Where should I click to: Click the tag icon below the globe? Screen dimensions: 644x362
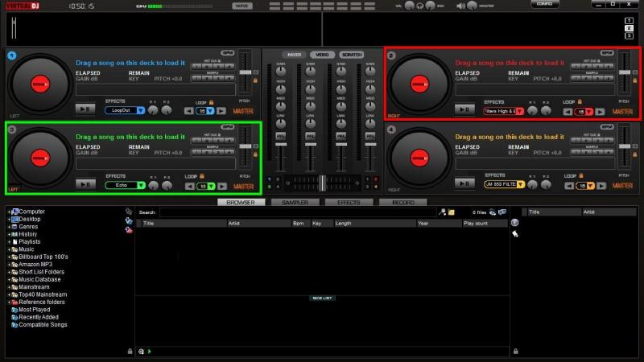point(515,234)
